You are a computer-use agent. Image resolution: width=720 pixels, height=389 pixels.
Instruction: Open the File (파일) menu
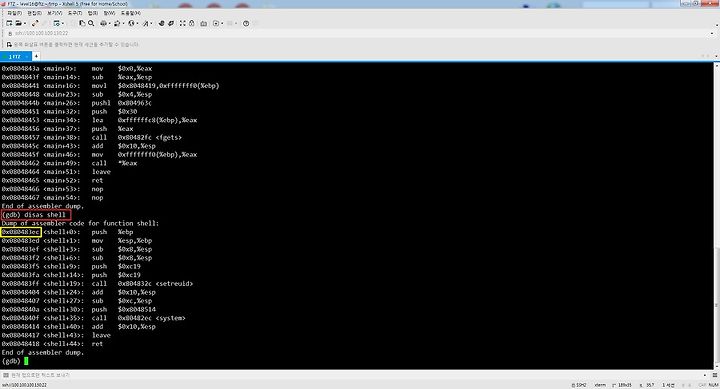click(x=14, y=13)
